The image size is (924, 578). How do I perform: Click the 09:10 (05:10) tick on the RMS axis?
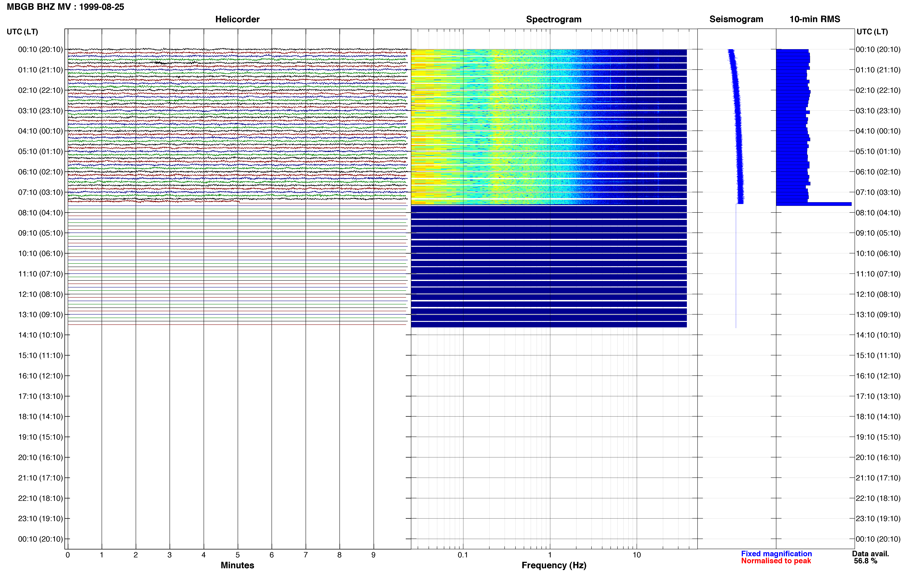tap(878, 233)
